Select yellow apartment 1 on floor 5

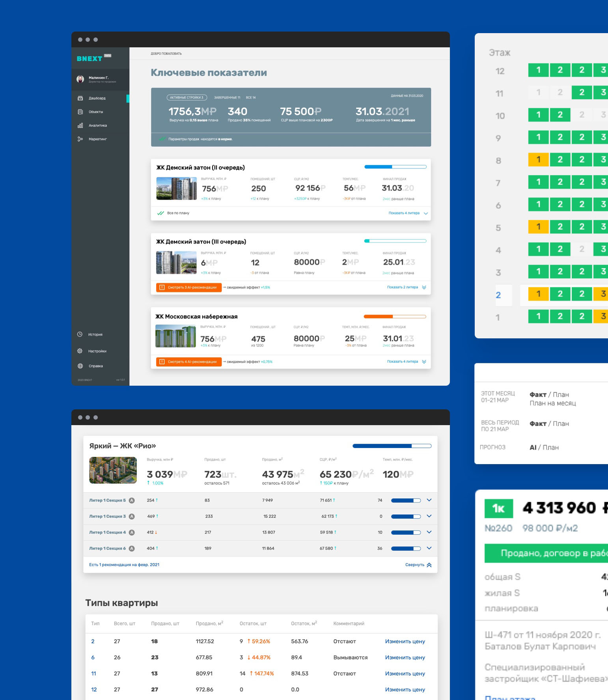point(539,227)
